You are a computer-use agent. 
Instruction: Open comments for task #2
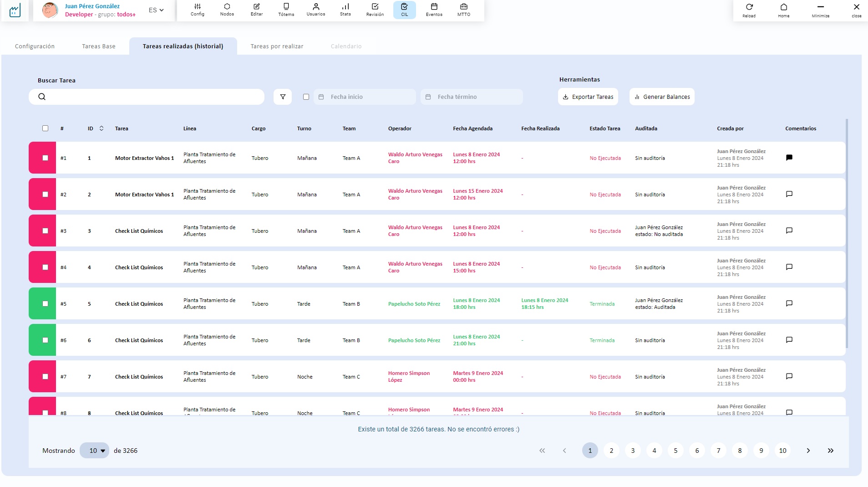pyautogui.click(x=789, y=194)
